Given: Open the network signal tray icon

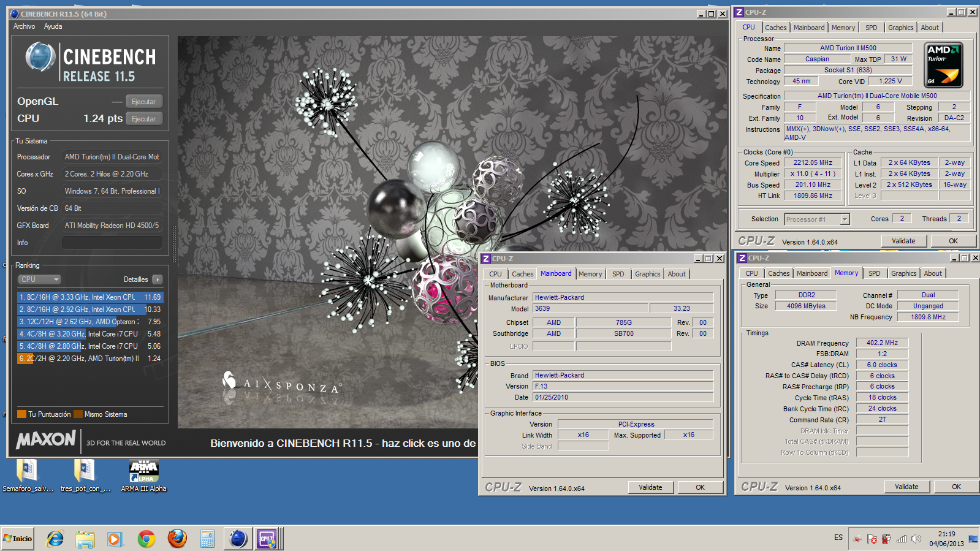Looking at the screenshot, I should pos(901,539).
